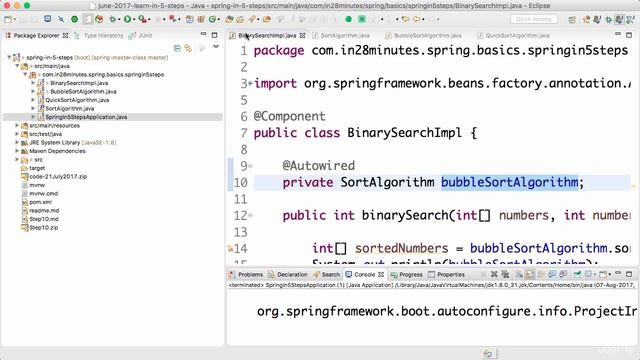The height and width of the screenshot is (360, 640).
Task: Expand folded imports at line 3
Action: 250,83
